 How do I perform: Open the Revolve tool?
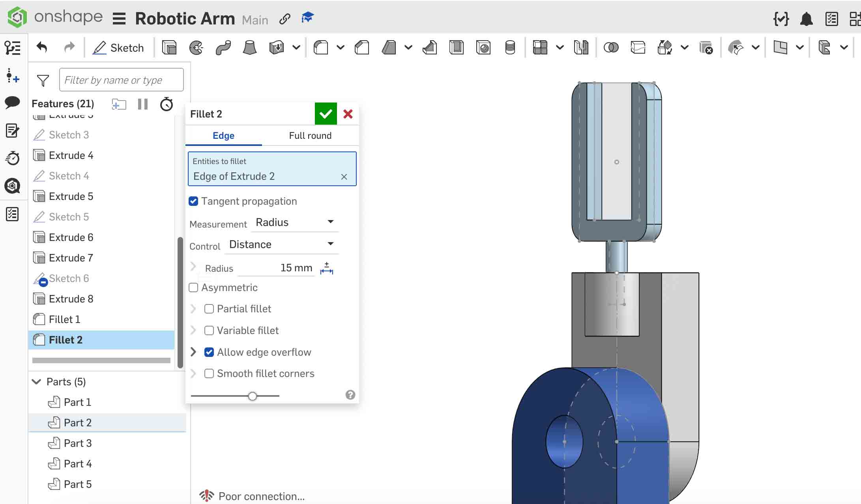point(196,47)
